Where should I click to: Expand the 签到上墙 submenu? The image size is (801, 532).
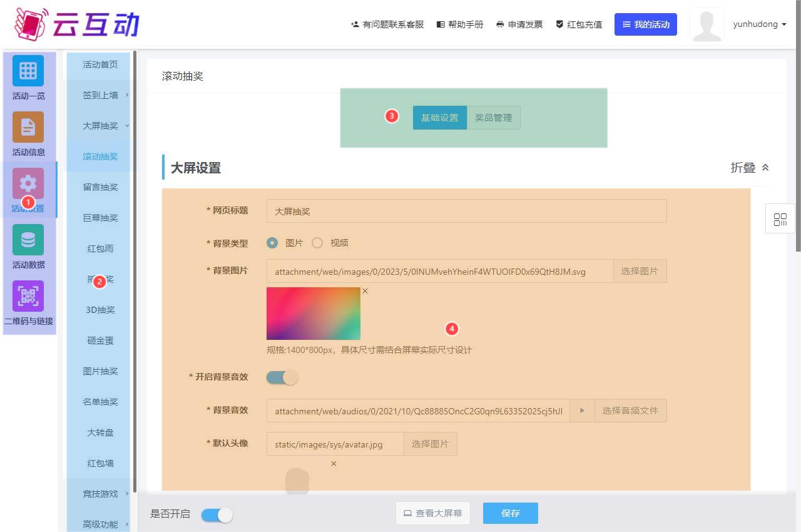(101, 95)
